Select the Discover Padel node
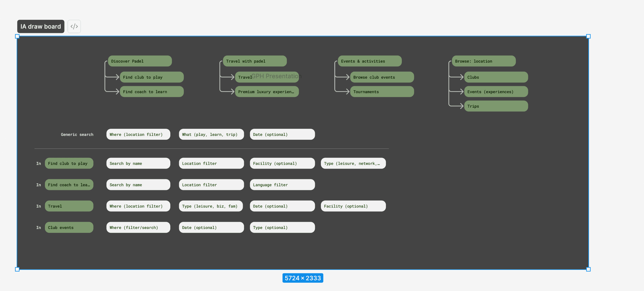The width and height of the screenshot is (644, 291). click(140, 61)
